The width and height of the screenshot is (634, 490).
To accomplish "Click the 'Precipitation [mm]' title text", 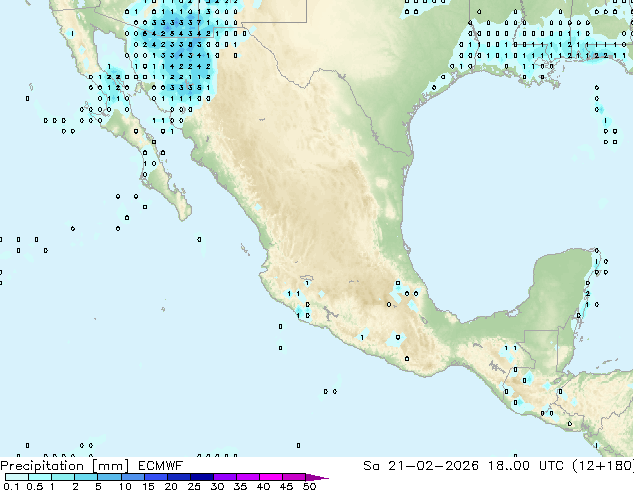I will pyautogui.click(x=65, y=466).
